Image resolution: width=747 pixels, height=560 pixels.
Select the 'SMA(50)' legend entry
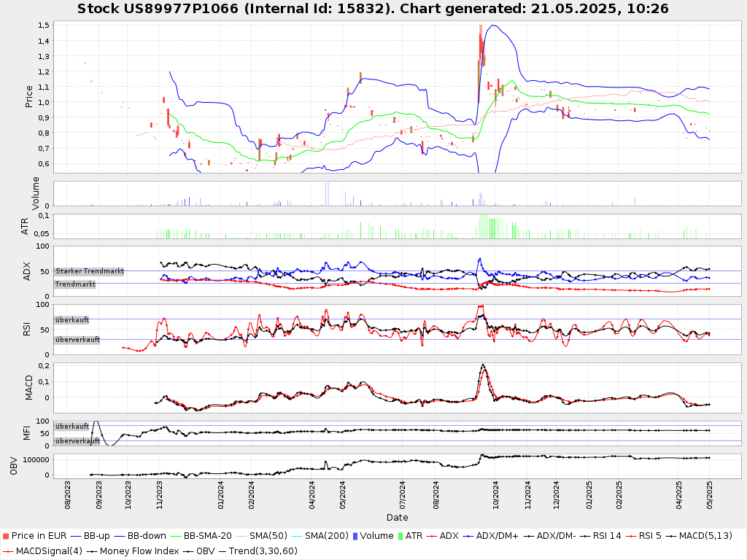tap(262, 536)
